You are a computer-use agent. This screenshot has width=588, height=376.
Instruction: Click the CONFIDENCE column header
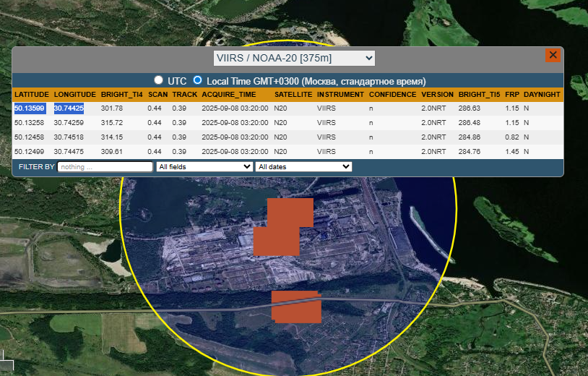(x=392, y=95)
